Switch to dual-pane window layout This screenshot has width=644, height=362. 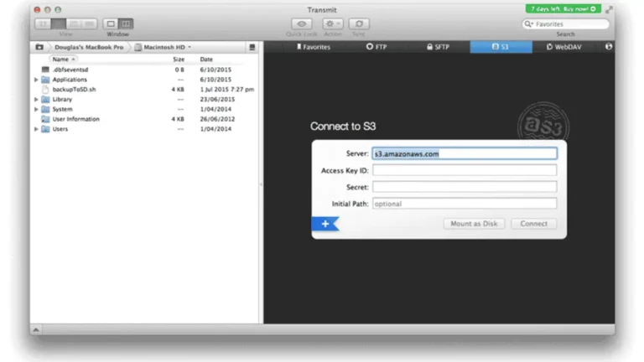click(126, 23)
